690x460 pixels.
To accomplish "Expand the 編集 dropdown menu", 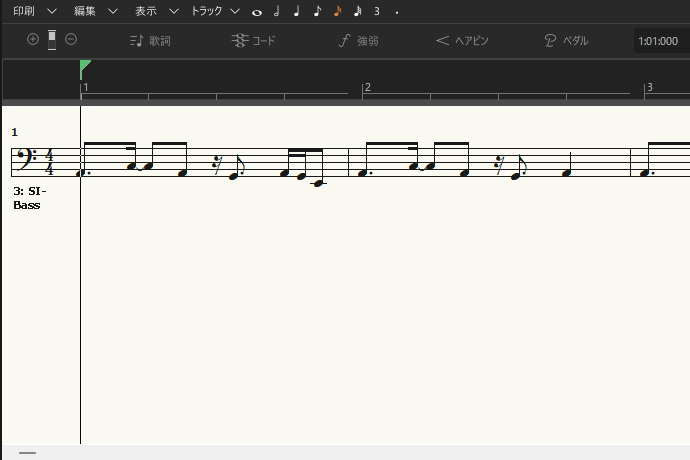I will [x=95, y=11].
